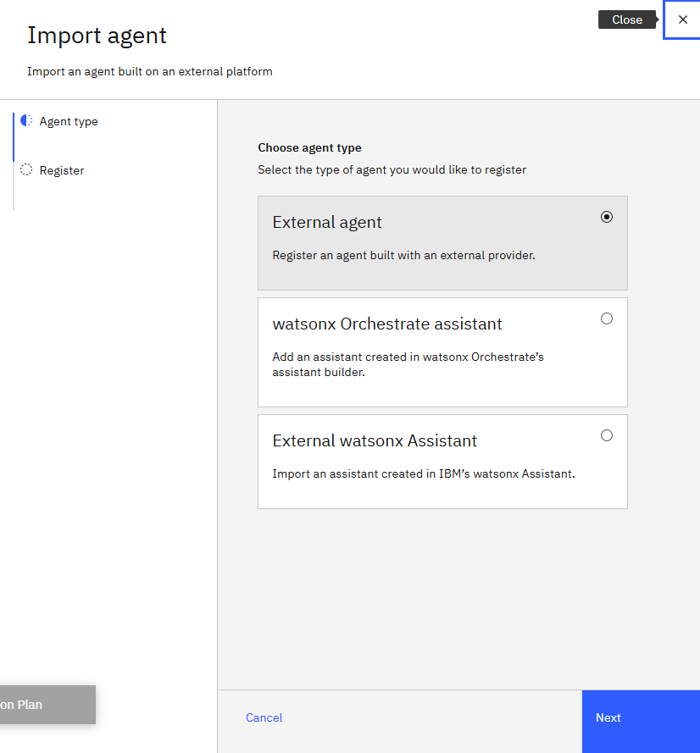
Task: Click the half-filled Agent type progress icon
Action: [26, 120]
